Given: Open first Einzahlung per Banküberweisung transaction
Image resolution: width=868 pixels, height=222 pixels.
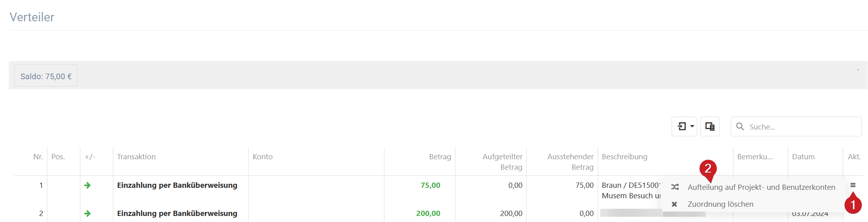Looking at the screenshot, I should point(177,185).
